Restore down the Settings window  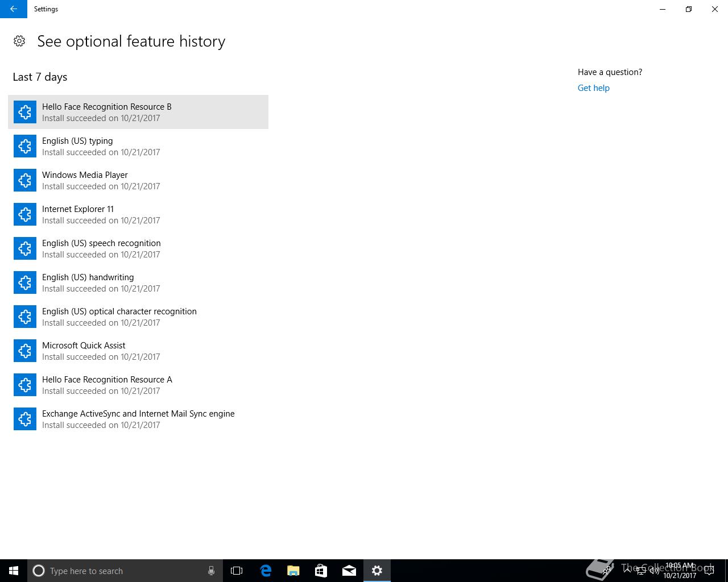[689, 9]
